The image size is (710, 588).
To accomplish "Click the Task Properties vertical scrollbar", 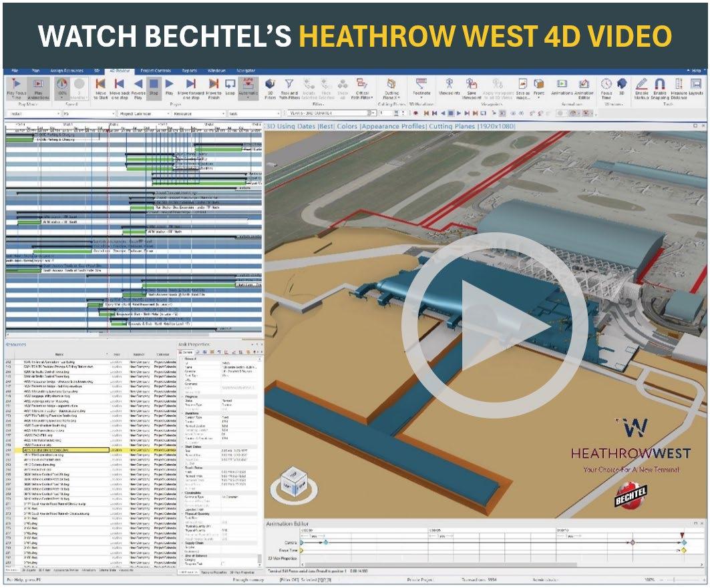I will [x=260, y=559].
